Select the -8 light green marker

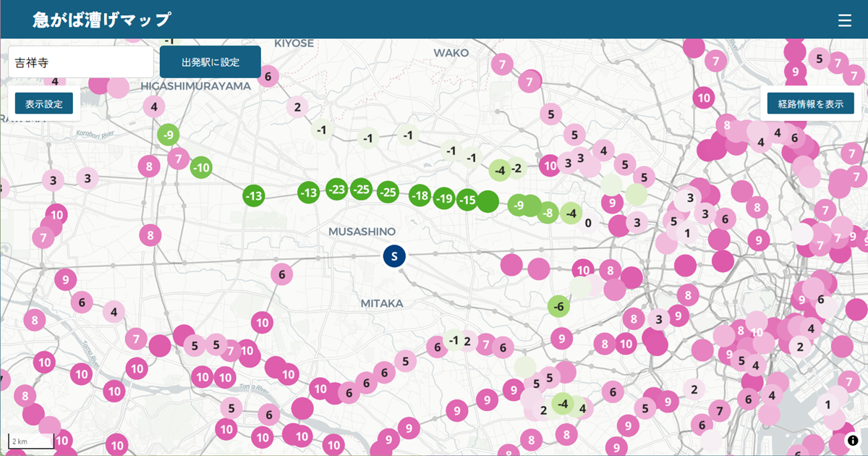pyautogui.click(x=548, y=213)
